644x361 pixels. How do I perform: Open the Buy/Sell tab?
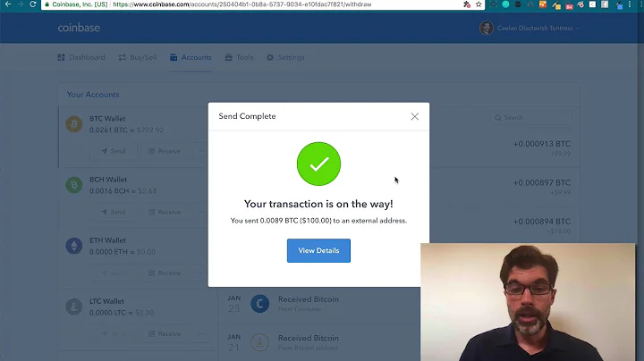pos(138,57)
